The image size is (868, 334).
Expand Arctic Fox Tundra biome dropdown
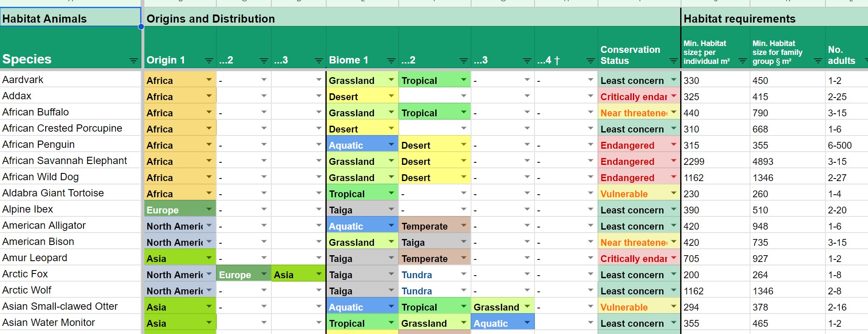pos(464,274)
